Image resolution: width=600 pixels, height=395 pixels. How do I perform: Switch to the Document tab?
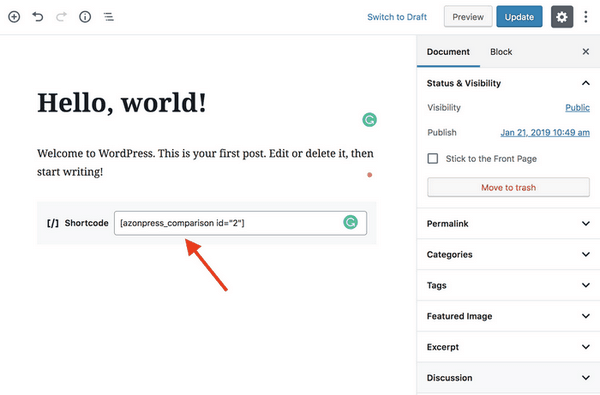tap(448, 52)
